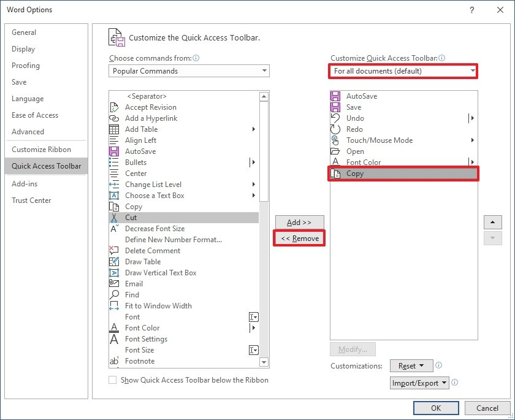Click the Accept Revision icon in commands list
The width and height of the screenshot is (515, 420).
pyautogui.click(x=114, y=107)
